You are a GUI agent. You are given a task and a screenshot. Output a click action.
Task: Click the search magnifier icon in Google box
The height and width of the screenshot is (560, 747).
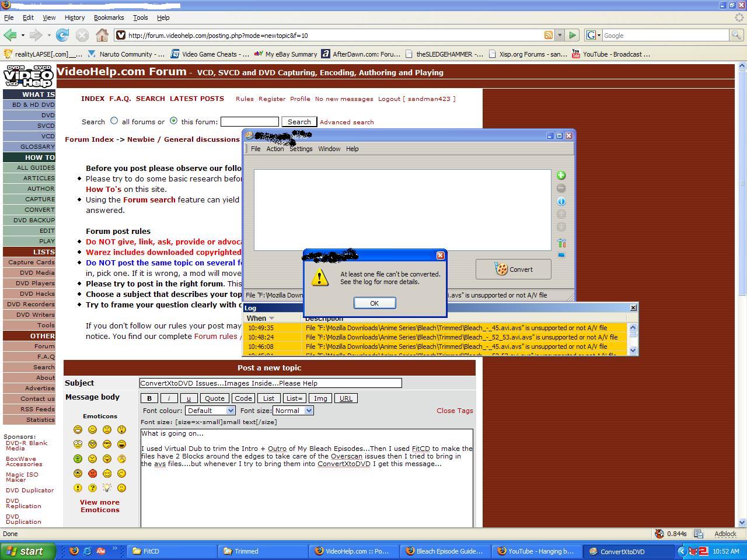point(736,35)
